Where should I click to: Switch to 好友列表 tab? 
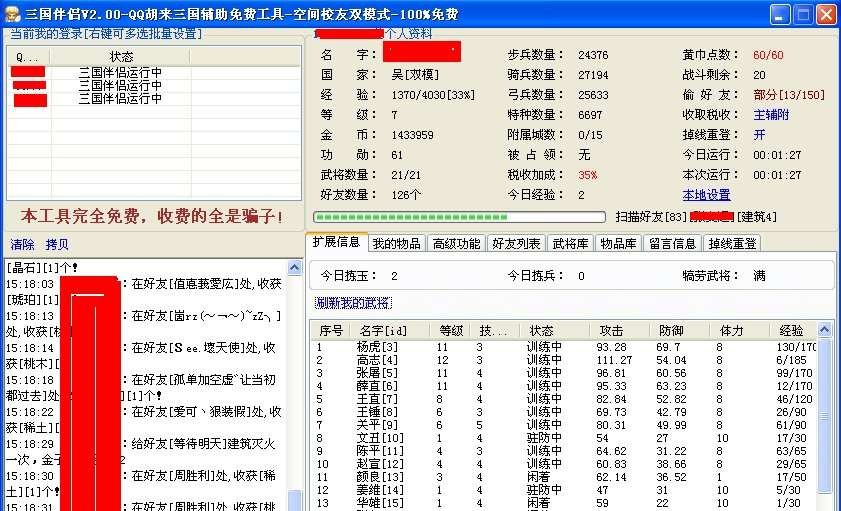pos(516,244)
